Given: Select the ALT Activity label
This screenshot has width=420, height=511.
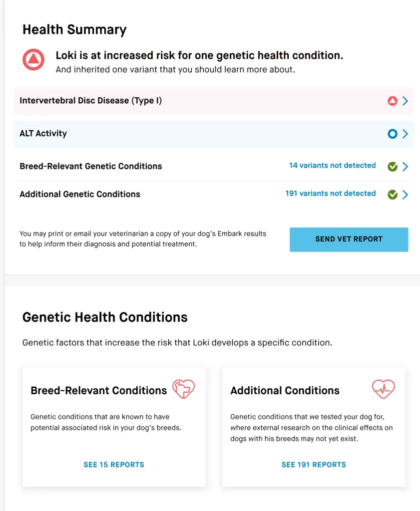Looking at the screenshot, I should (x=43, y=133).
